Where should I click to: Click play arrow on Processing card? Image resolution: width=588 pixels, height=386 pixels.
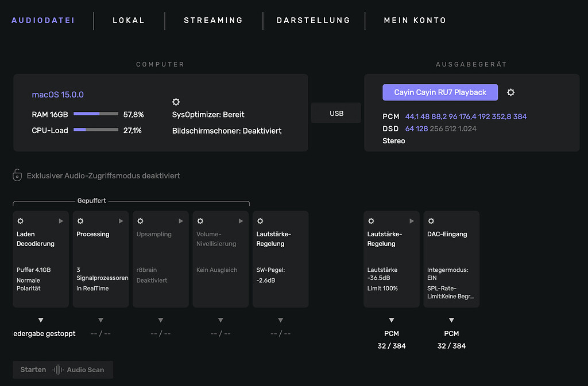121,221
